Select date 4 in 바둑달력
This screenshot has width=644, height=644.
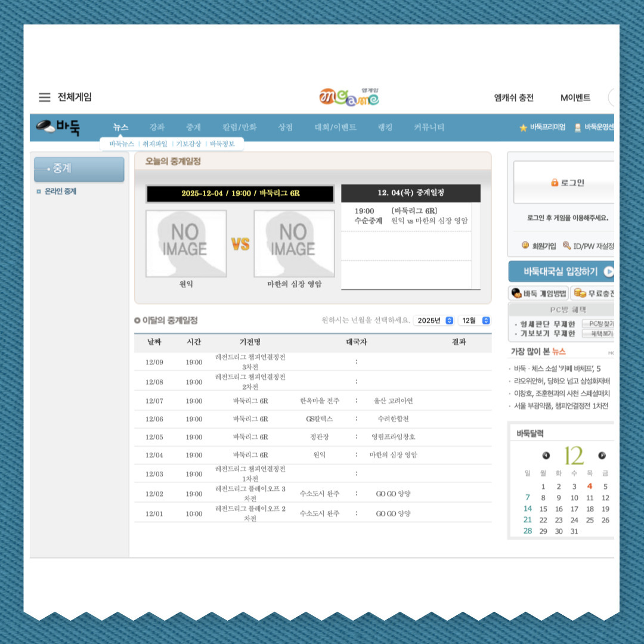[x=590, y=487]
